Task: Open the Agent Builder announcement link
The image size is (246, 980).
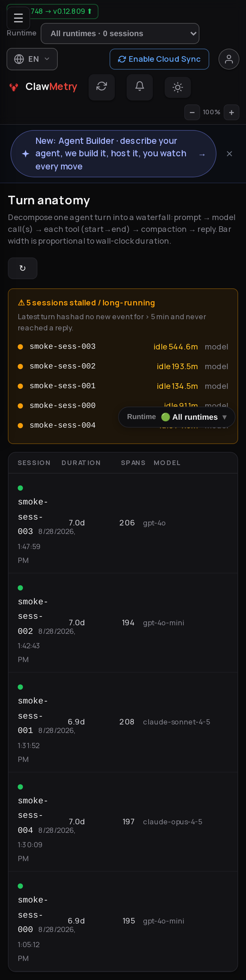Action: (x=113, y=154)
